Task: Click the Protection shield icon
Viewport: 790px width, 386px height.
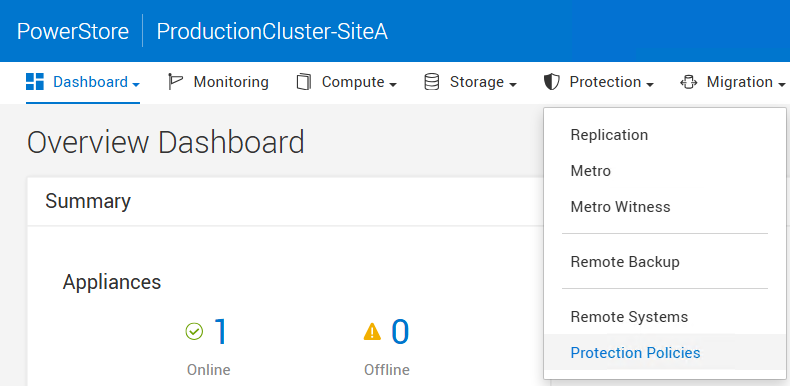Action: coord(552,82)
